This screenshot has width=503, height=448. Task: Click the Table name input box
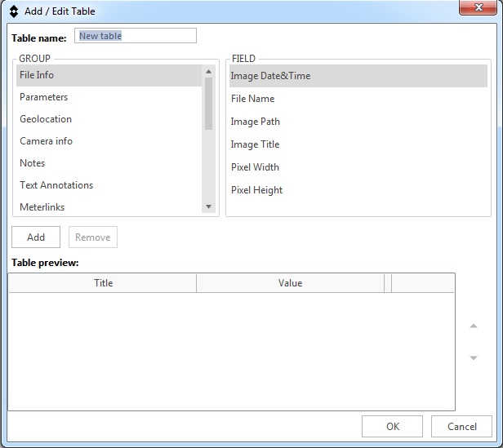(136, 36)
